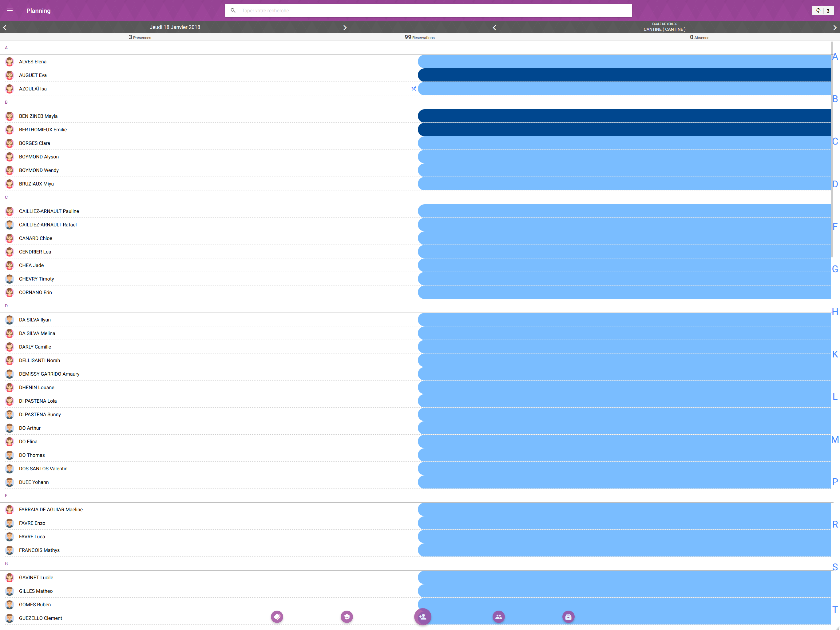Toggle presence bar for BERTHOMIEUX Emilie
Screen dimensions: 840x630
point(624,130)
